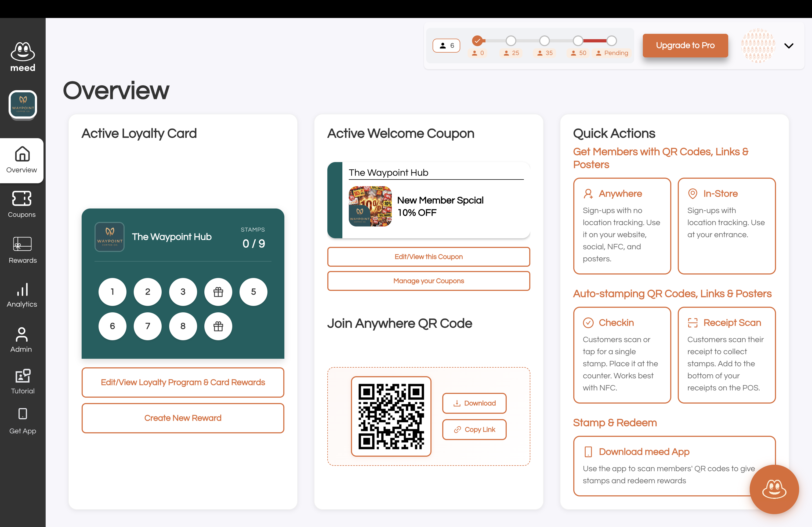Viewport: 812px width, 527px height.
Task: Click stamp number 7 on loyalty card
Action: click(x=148, y=326)
